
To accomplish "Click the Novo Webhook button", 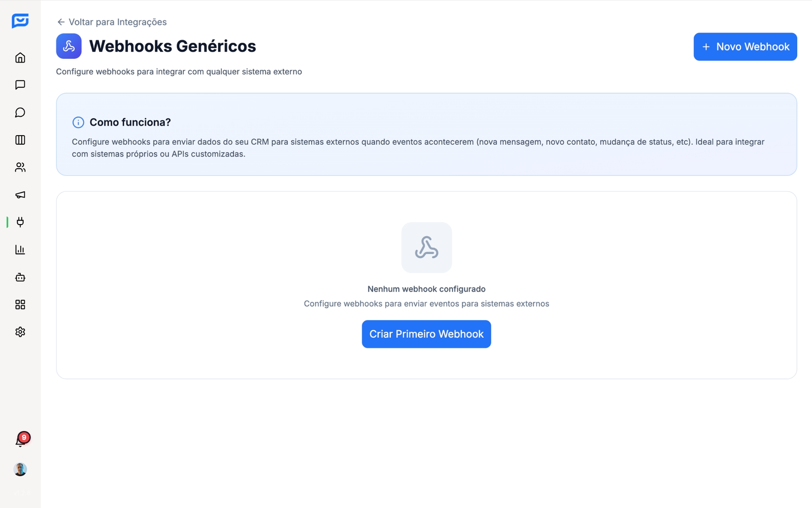I will [x=745, y=47].
